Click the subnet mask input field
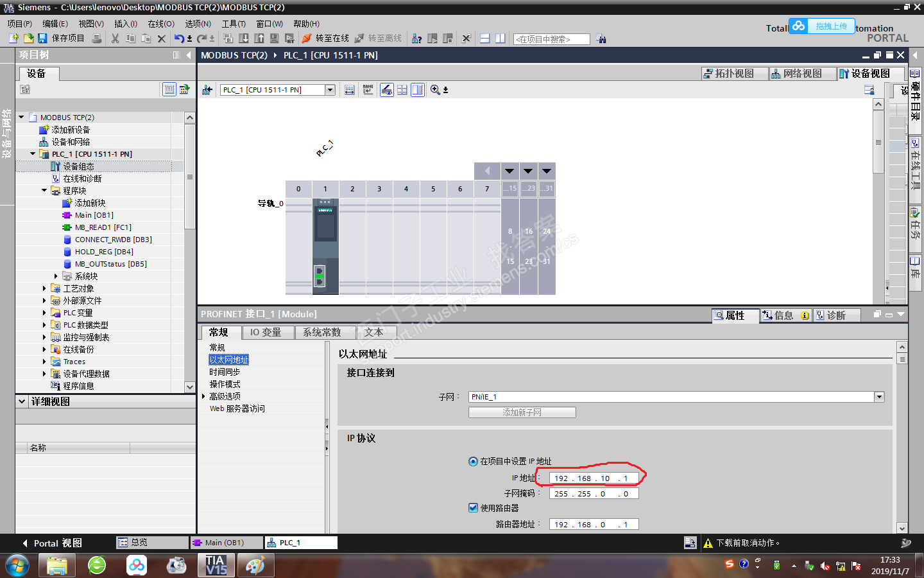The height and width of the screenshot is (578, 924). [594, 493]
